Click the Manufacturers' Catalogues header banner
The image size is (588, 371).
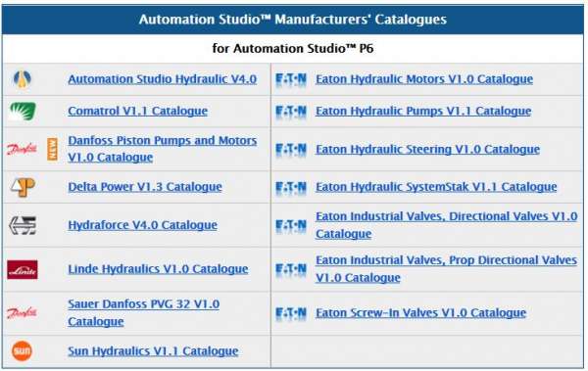click(292, 20)
